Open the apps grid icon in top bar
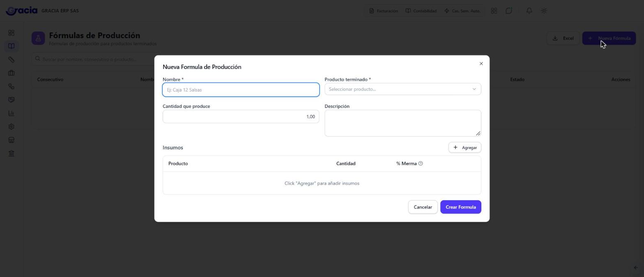This screenshot has width=644, height=277. click(x=494, y=11)
